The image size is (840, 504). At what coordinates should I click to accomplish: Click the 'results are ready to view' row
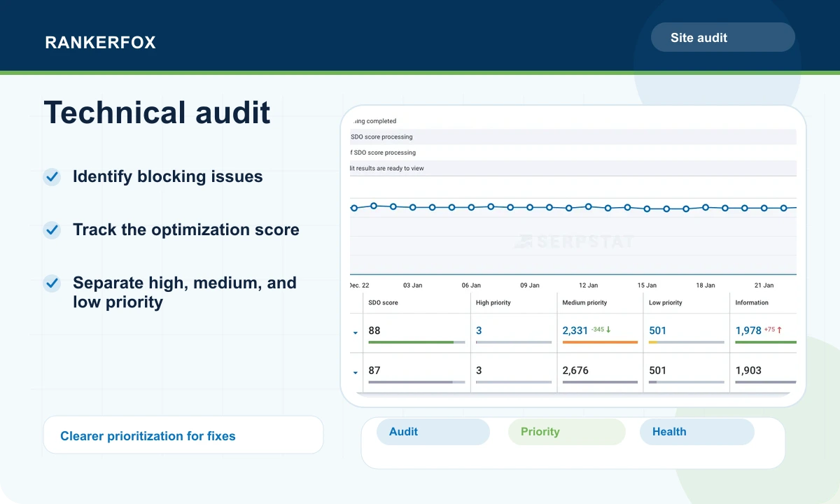[573, 168]
